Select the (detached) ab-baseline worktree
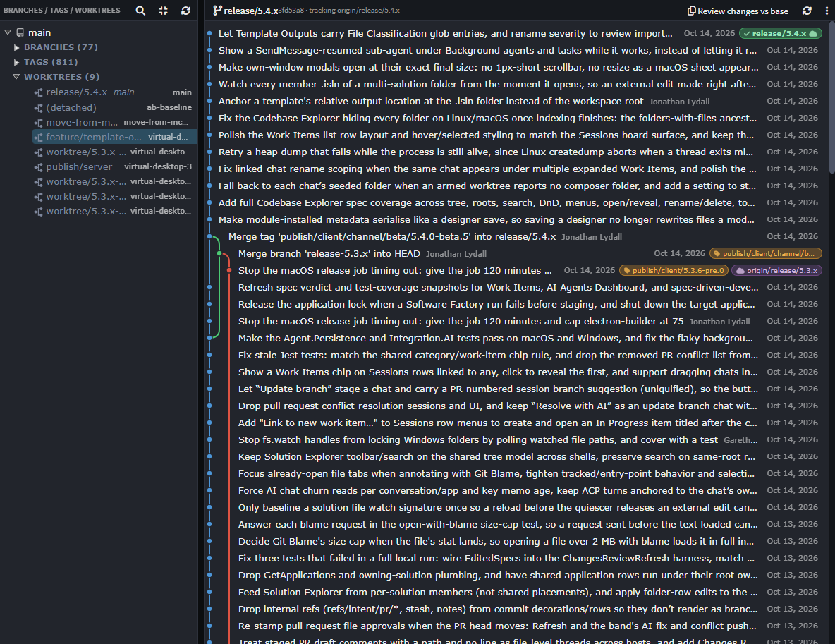 114,107
